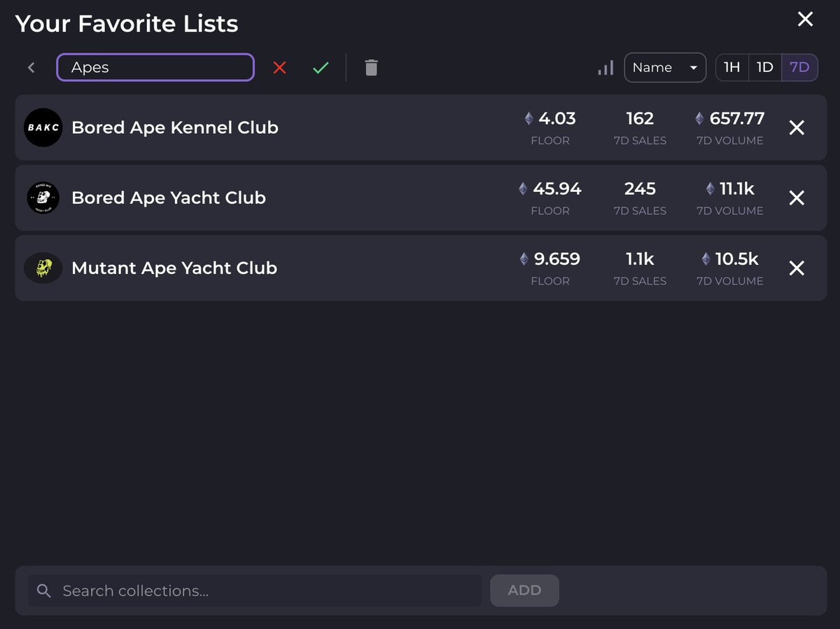Switch time range to 1D

(x=765, y=67)
